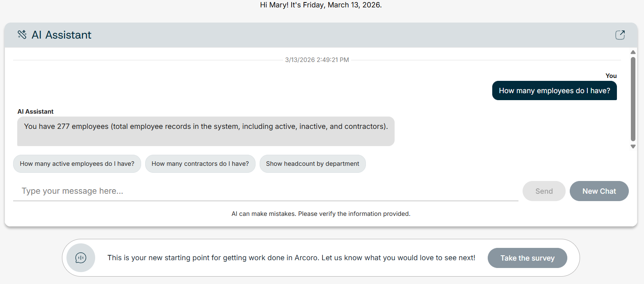Click the chat scrollbar up arrow

pos(633,52)
